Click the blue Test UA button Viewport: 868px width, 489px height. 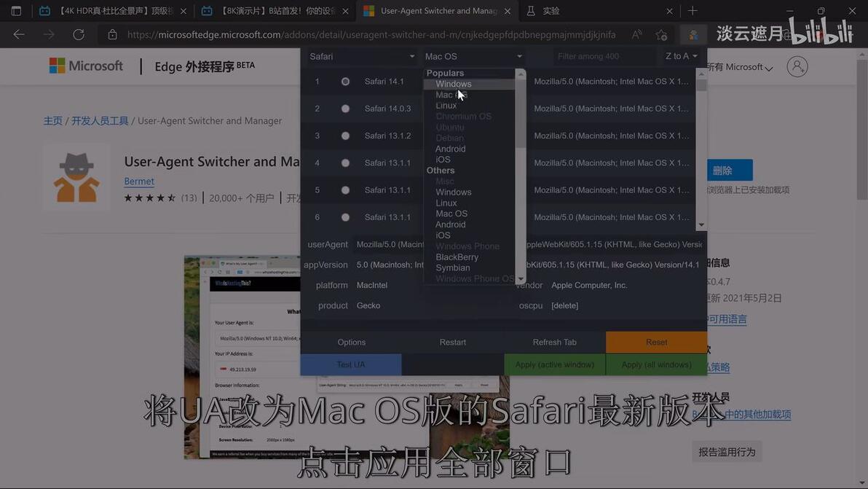pyautogui.click(x=351, y=364)
